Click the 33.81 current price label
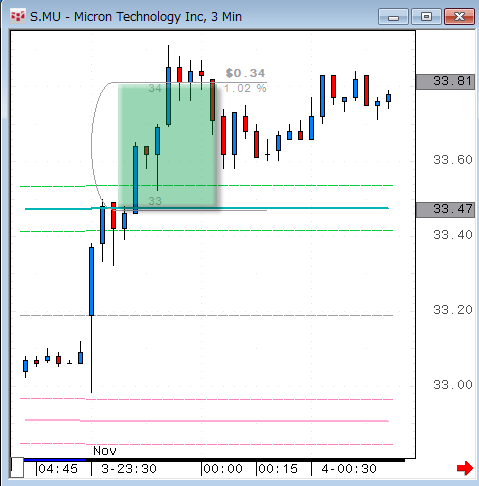 (x=445, y=81)
